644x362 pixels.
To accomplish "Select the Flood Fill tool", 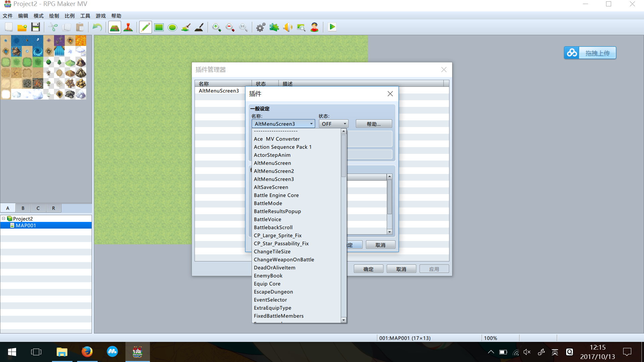I will pos(186,27).
